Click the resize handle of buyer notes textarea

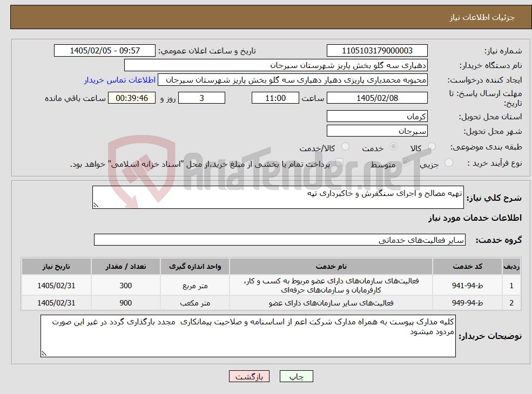[x=44, y=354]
